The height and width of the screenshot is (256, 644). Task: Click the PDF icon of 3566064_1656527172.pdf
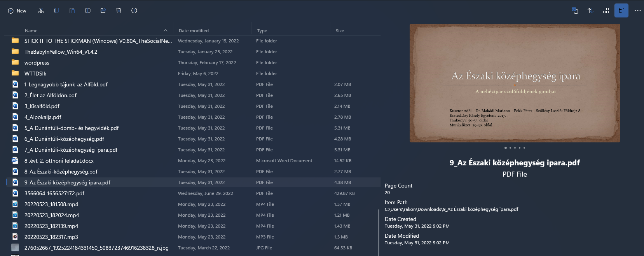click(x=15, y=193)
